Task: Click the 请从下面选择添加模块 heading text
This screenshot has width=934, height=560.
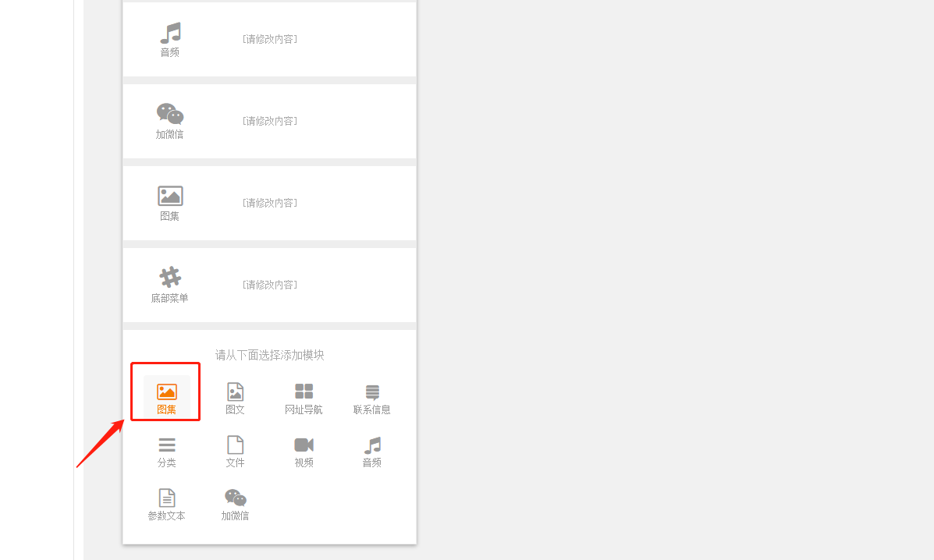Action: coord(269,355)
